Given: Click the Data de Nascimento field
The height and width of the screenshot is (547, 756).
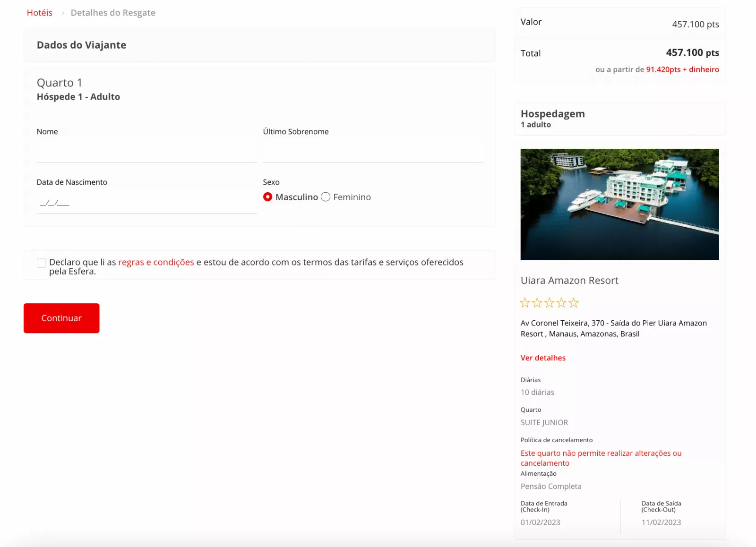Looking at the screenshot, I should pyautogui.click(x=146, y=203).
